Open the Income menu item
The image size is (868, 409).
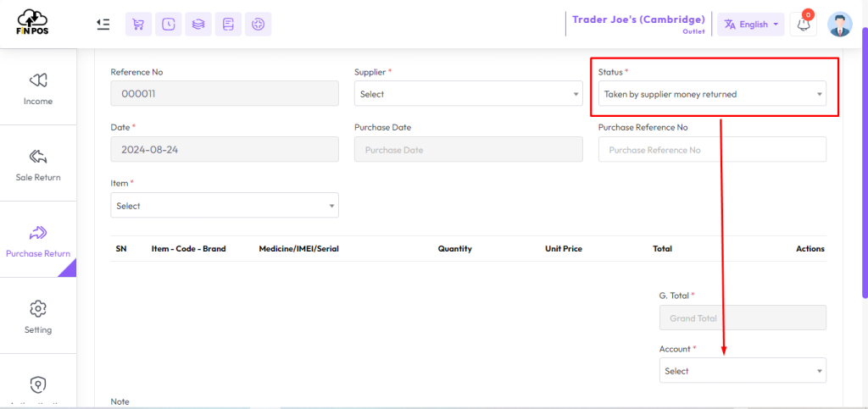tap(38, 87)
